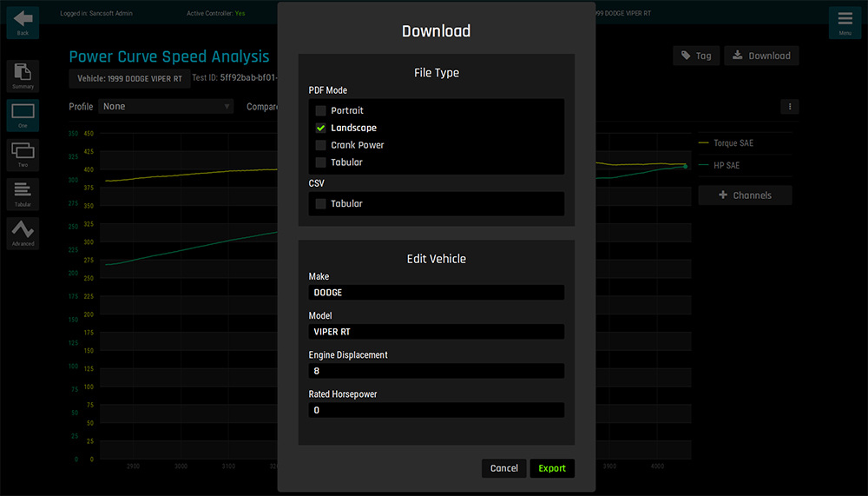Viewport: 868px width, 496px height.
Task: Add channels with the Channels button
Action: tap(745, 195)
